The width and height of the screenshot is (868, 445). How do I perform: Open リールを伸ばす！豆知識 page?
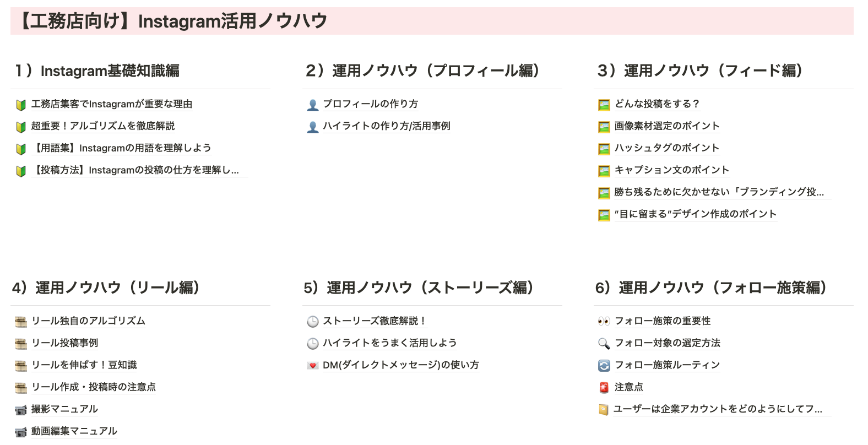[84, 365]
